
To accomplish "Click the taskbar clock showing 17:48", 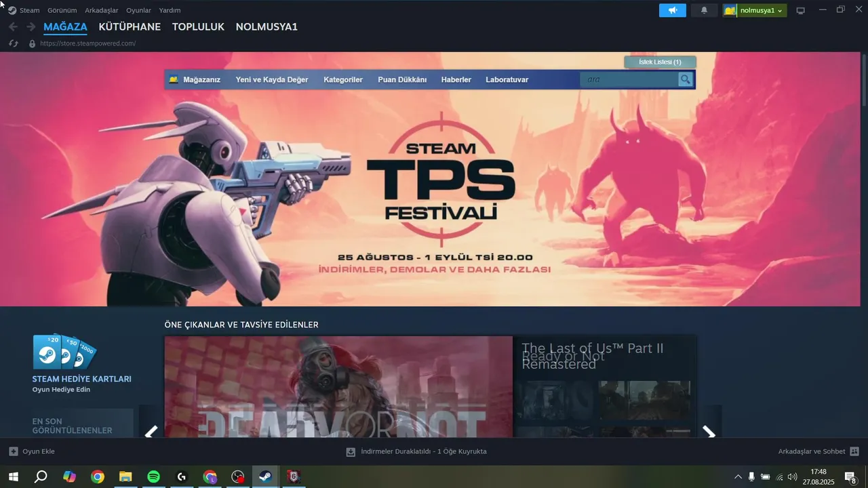I will (818, 472).
